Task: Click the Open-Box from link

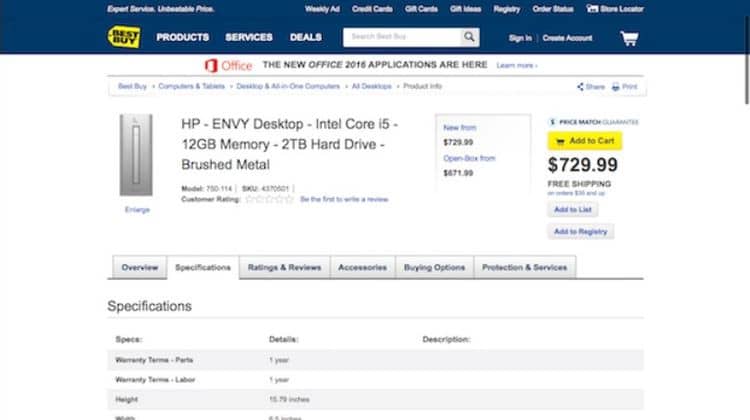Action: (x=469, y=158)
